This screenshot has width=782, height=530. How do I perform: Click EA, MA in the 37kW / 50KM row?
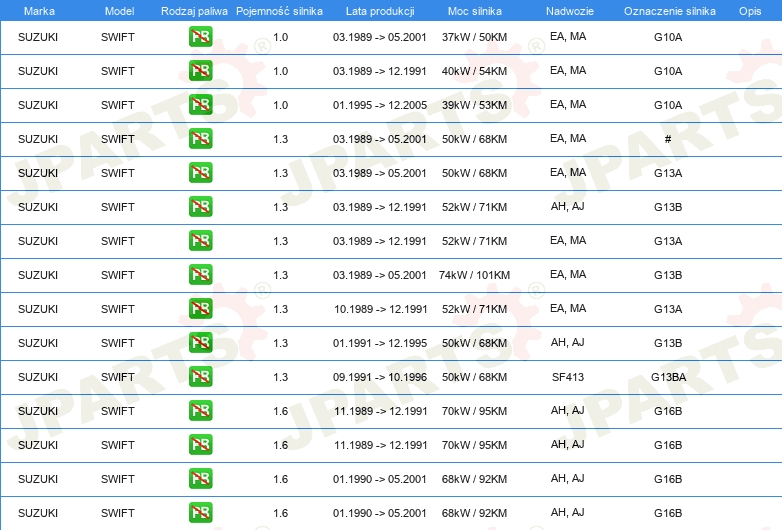[x=568, y=36]
